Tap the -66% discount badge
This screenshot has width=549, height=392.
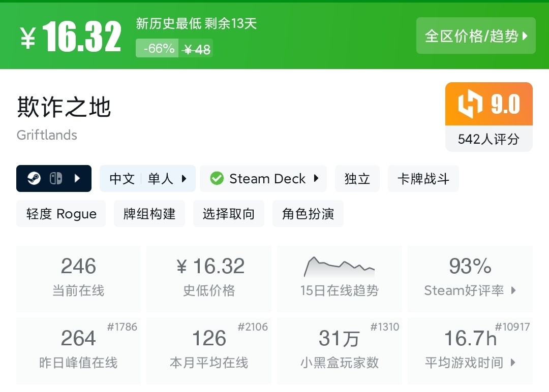tap(159, 49)
